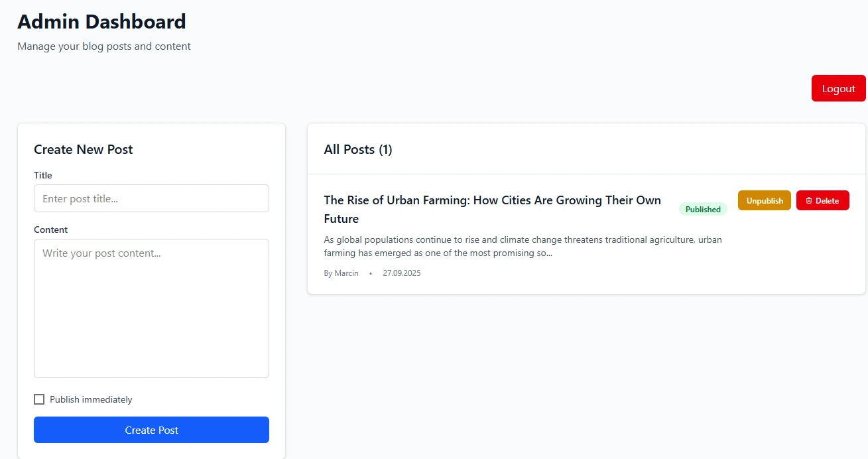Click the trash icon in Delete button
868x459 pixels.
point(808,201)
